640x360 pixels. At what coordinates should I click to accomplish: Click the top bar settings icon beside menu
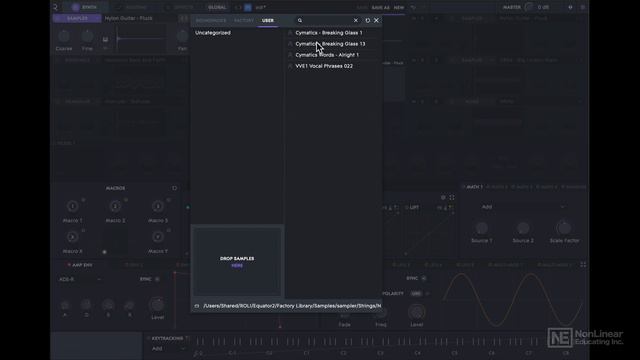(570, 7)
